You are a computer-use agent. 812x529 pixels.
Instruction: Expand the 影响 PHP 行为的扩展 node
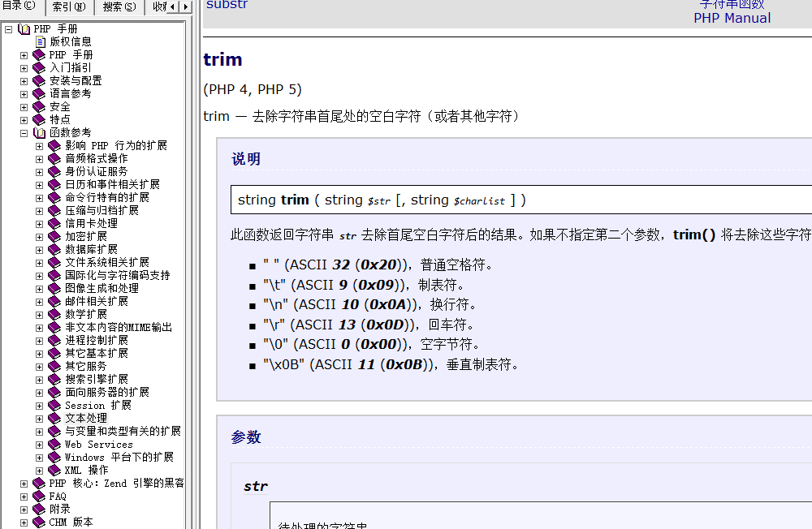point(39,146)
